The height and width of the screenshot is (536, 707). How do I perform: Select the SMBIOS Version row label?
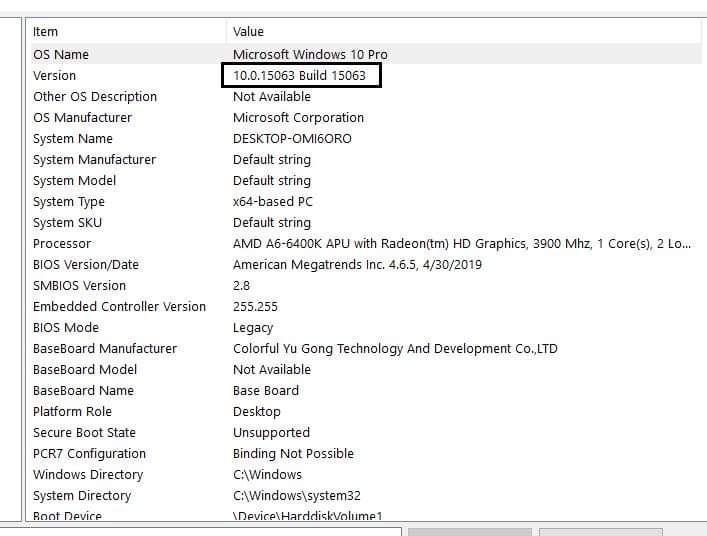[x=79, y=286]
